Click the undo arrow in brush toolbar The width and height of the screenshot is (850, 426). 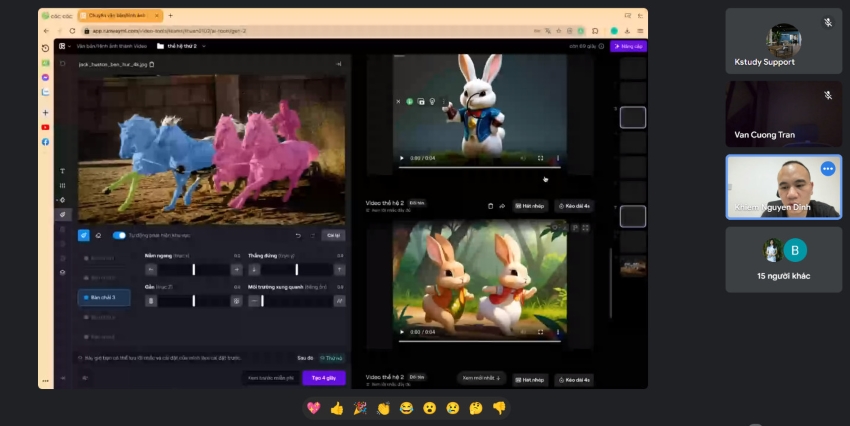click(298, 235)
